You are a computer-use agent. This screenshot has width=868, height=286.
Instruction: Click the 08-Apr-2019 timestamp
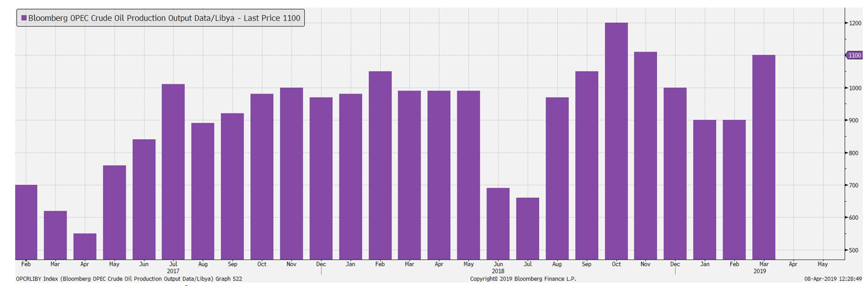835,279
